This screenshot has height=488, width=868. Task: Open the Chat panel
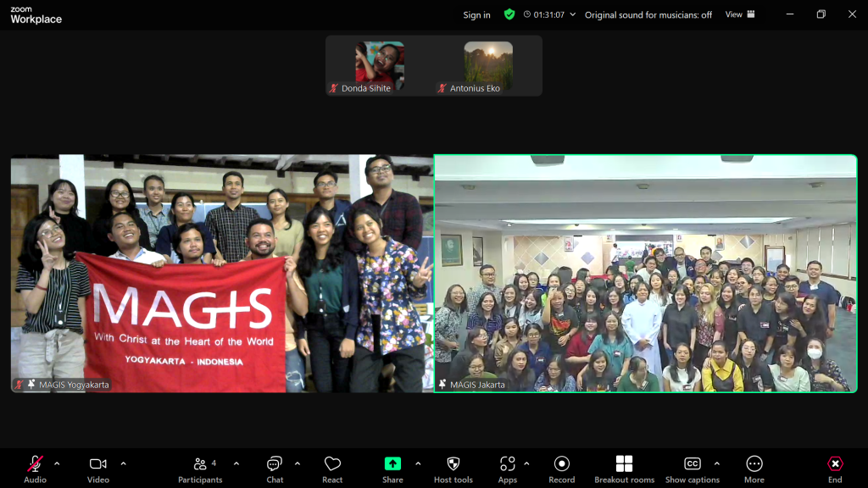click(x=275, y=469)
